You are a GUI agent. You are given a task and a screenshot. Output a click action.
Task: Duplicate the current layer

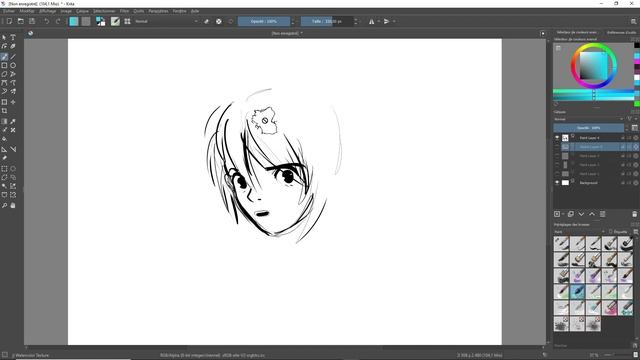[571, 214]
